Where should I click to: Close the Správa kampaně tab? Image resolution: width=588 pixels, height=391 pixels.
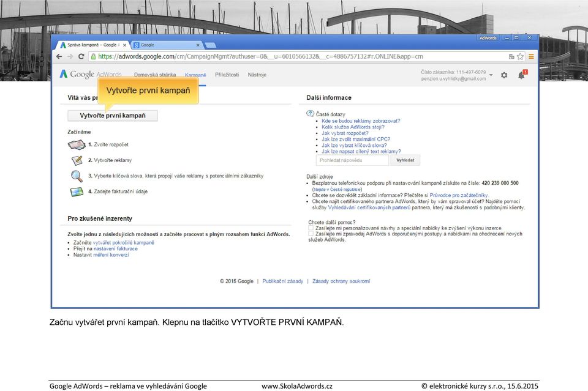coord(124,45)
